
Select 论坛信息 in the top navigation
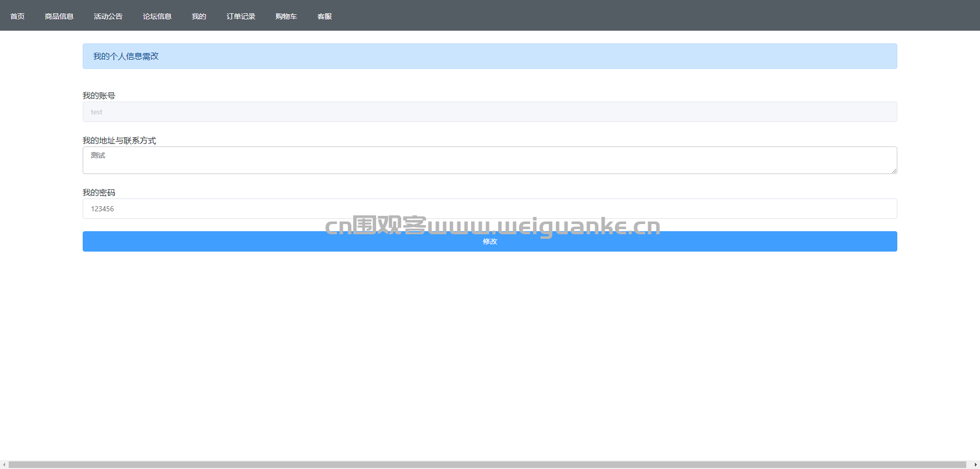(157, 16)
